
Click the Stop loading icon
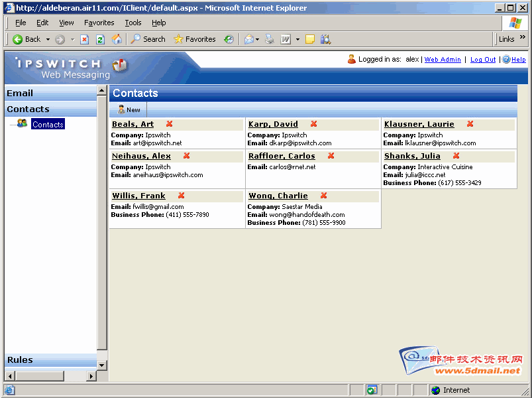point(84,39)
